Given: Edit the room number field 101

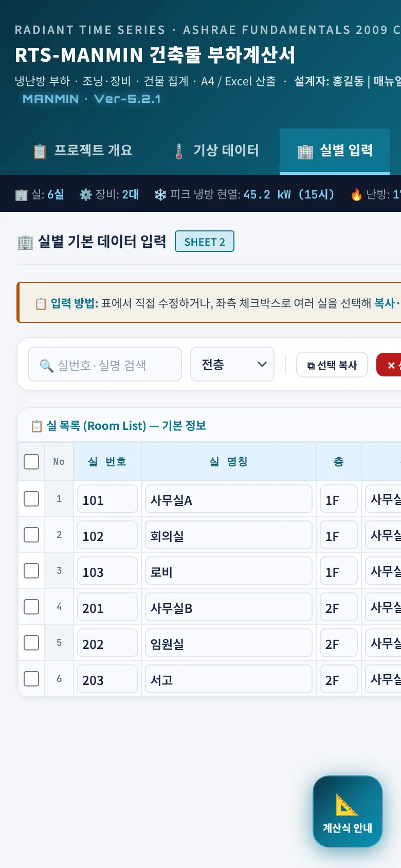Looking at the screenshot, I should point(107,499).
